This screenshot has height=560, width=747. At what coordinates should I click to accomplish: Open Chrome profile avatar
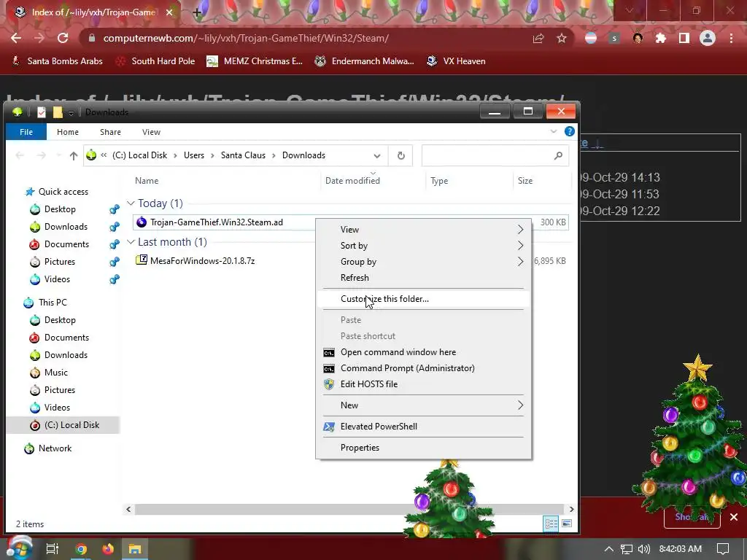tap(708, 38)
